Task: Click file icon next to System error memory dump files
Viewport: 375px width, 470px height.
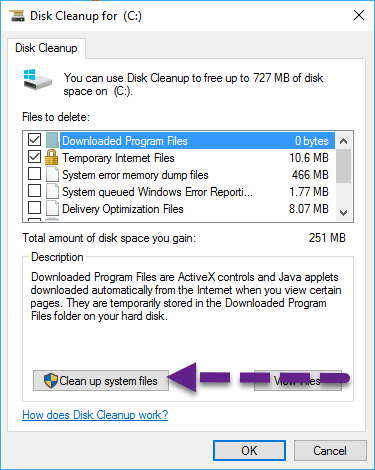Action: pyautogui.click(x=52, y=175)
